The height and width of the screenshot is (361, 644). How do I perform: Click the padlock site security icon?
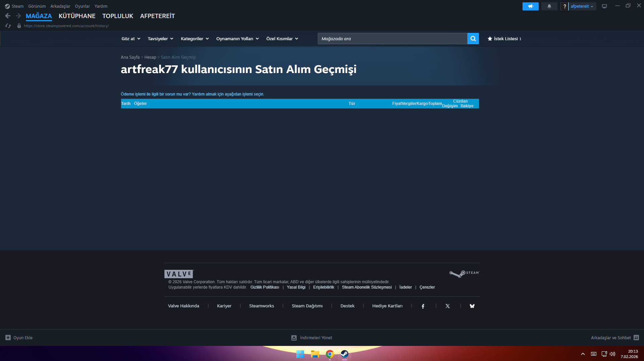(19, 26)
